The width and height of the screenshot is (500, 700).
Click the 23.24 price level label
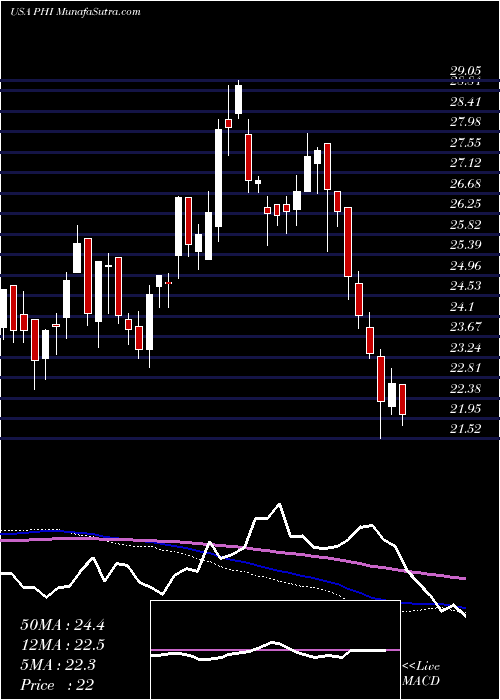[x=465, y=347]
